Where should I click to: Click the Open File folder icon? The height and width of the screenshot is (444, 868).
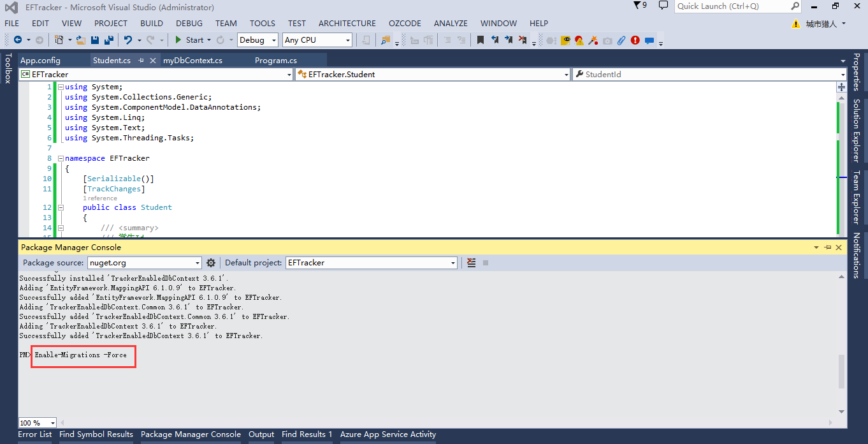coord(81,40)
